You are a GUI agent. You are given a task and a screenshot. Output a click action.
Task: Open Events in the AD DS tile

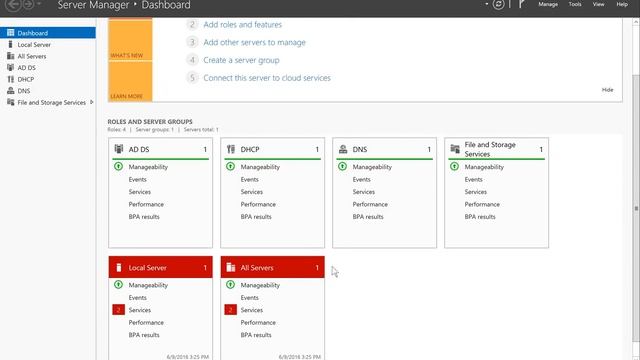coord(138,180)
